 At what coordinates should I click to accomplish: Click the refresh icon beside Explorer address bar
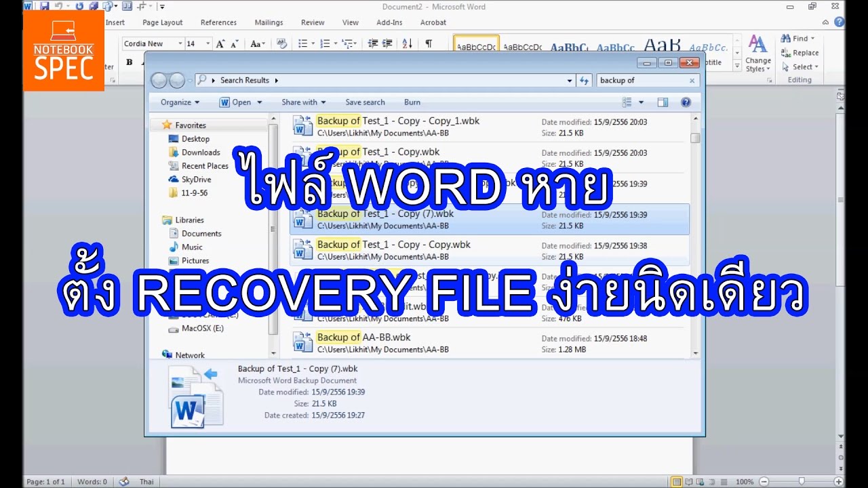coord(585,80)
